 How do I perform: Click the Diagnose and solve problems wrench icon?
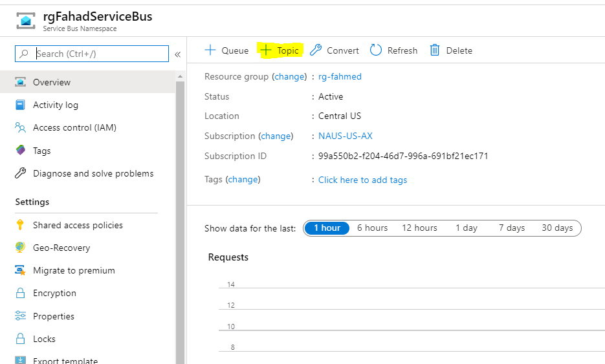pyautogui.click(x=21, y=173)
